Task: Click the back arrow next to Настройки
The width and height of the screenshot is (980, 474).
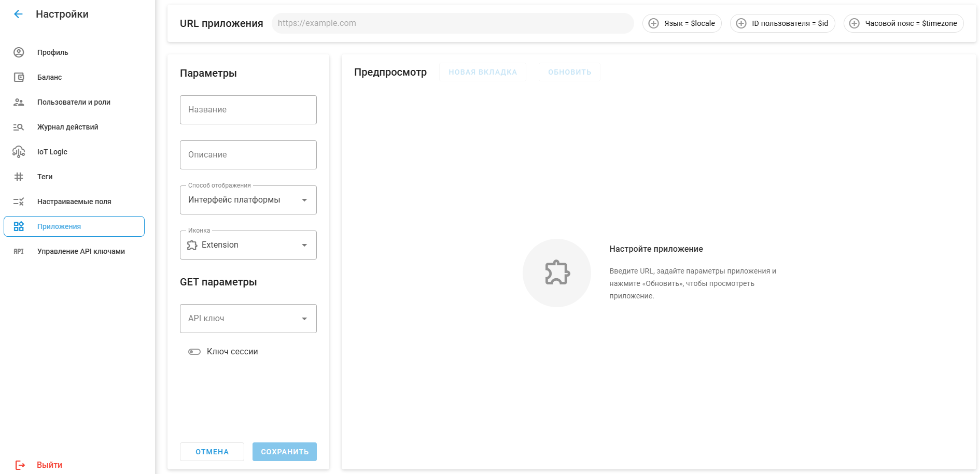Action: 18,14
